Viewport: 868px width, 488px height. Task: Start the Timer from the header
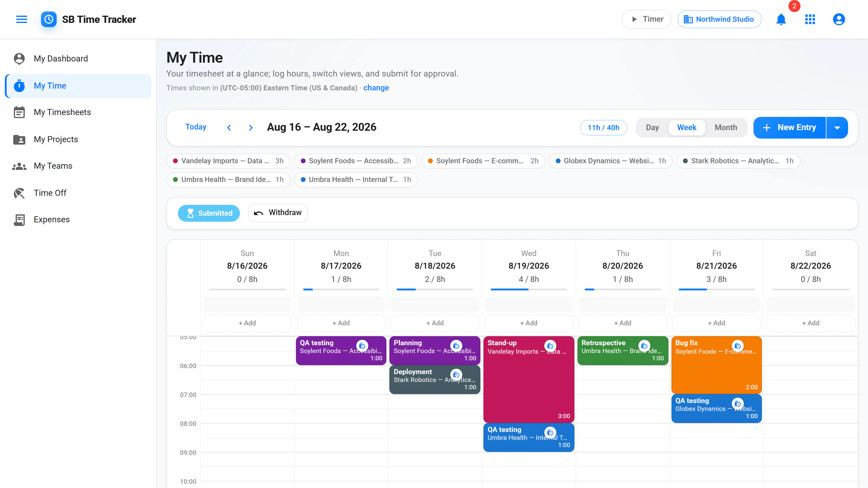click(646, 19)
